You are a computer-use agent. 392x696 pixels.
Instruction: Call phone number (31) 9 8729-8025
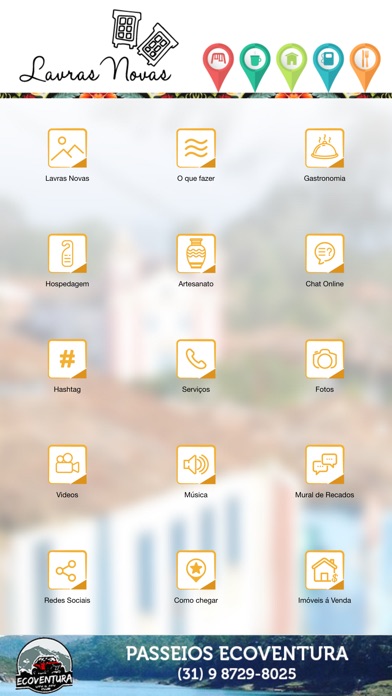pyautogui.click(x=237, y=674)
